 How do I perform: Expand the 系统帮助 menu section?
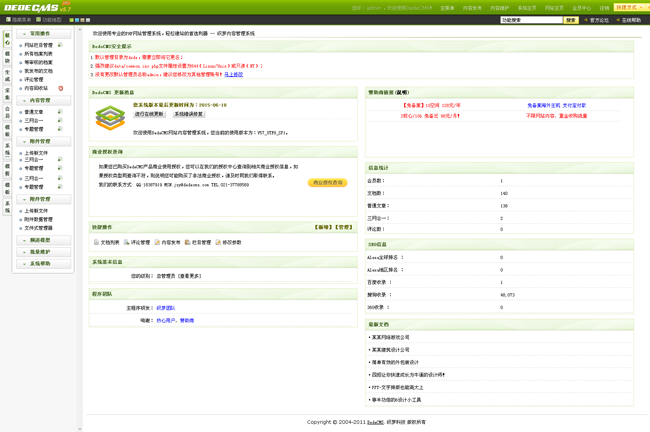coord(44,263)
